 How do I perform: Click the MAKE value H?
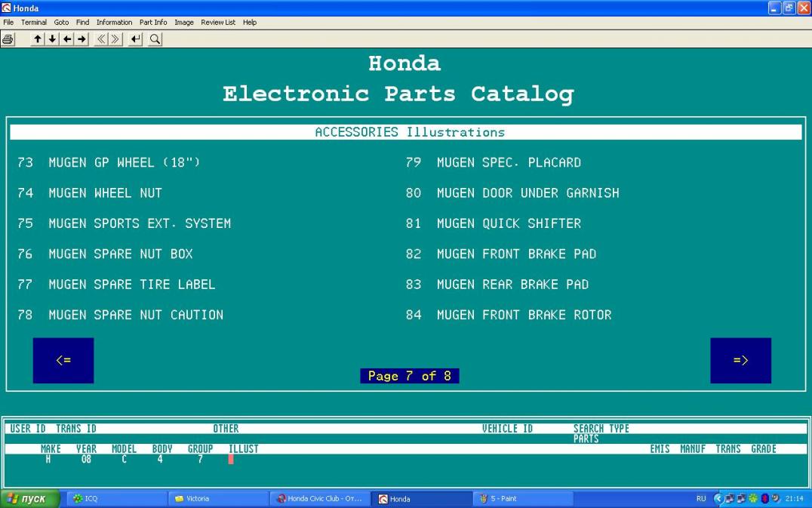click(x=48, y=460)
